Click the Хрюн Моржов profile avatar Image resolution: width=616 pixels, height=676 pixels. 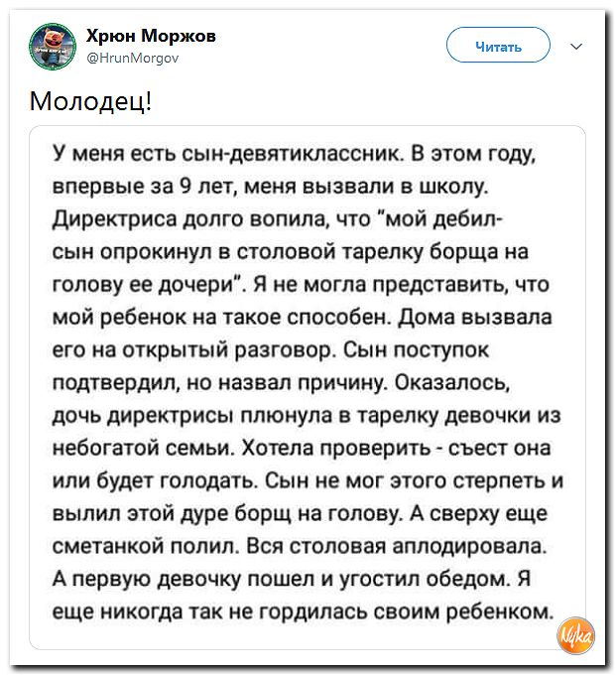55,46
